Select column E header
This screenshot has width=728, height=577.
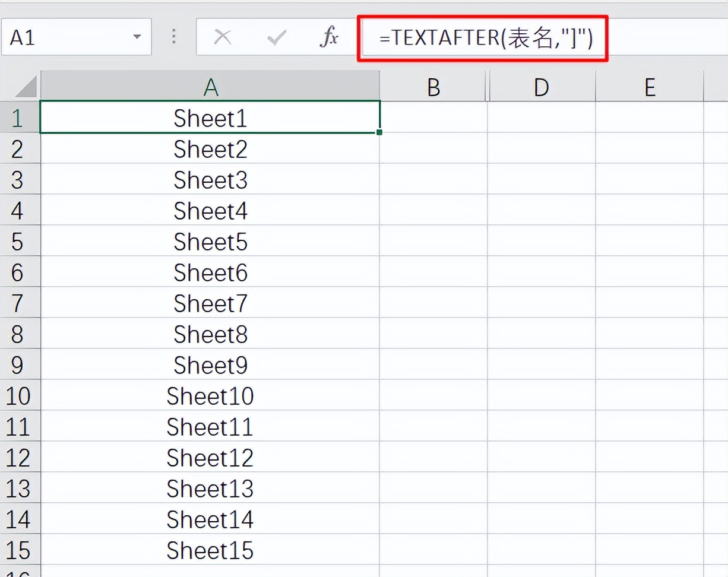point(650,87)
